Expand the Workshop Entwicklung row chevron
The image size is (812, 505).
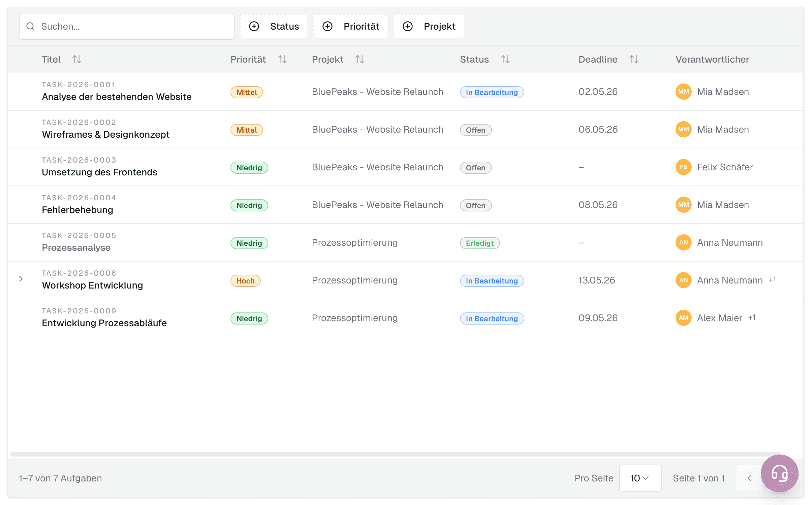[x=21, y=279]
